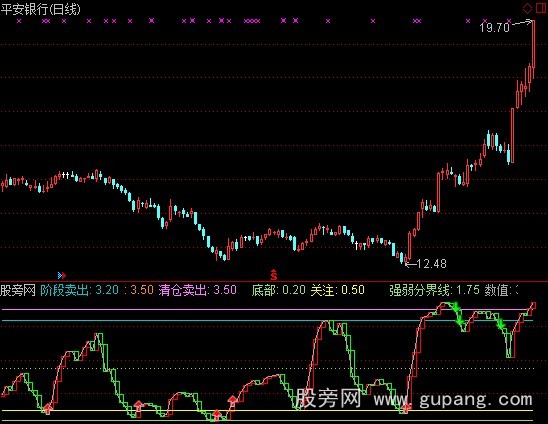Screen dimensions: 548x424
Task: Click the leftmost red up arrow in indicator
Action: click(47, 408)
